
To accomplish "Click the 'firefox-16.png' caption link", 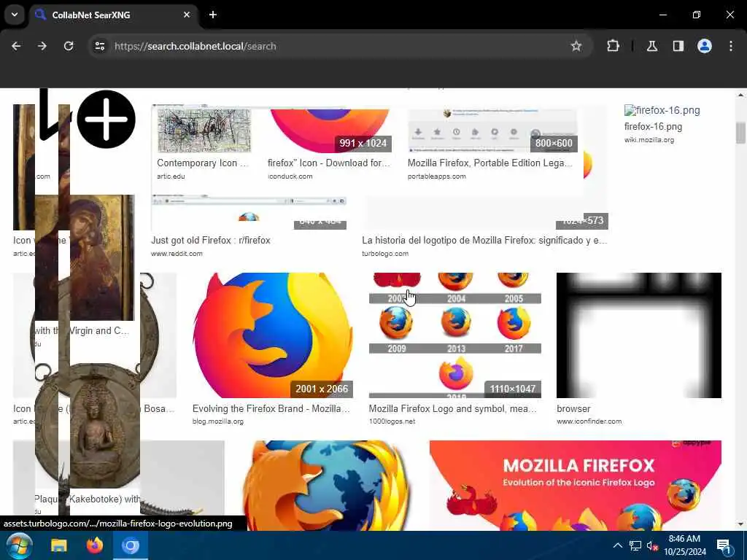I will (x=653, y=127).
